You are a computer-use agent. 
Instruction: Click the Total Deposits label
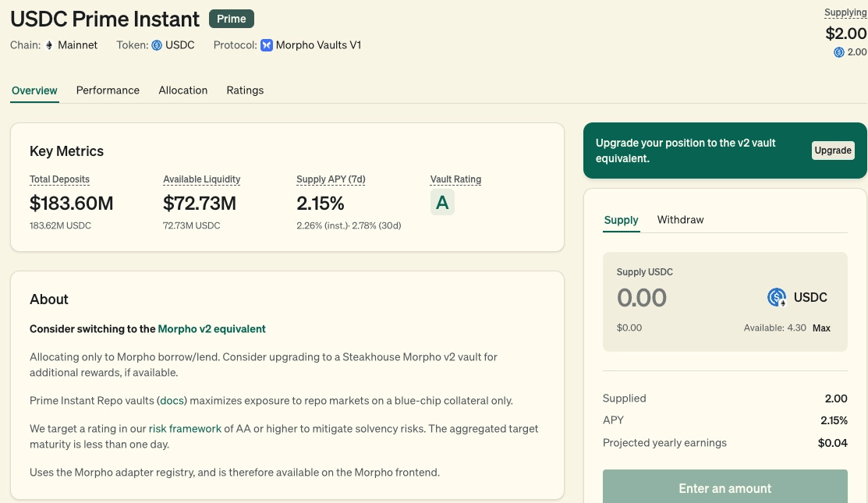(x=59, y=179)
